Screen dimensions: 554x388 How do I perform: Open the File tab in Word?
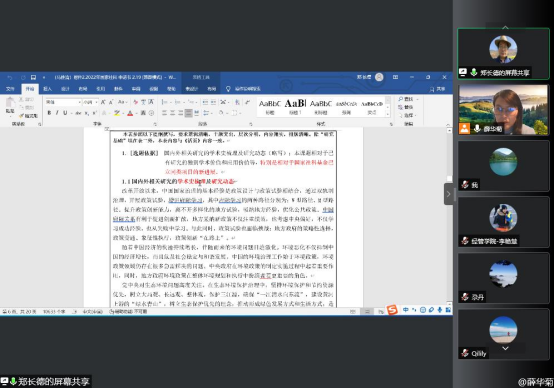point(10,89)
